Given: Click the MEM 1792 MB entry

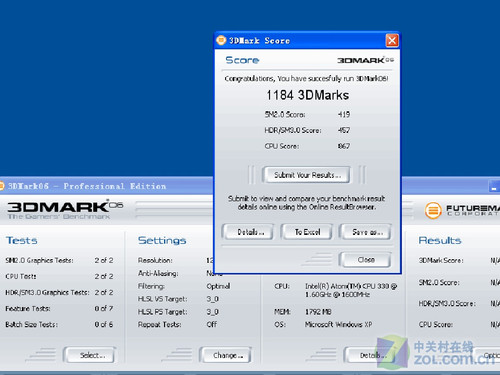Looking at the screenshot, I should click(x=303, y=312).
